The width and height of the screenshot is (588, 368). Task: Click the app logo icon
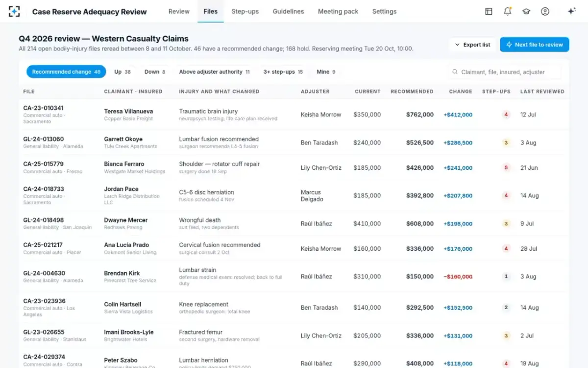coord(14,11)
